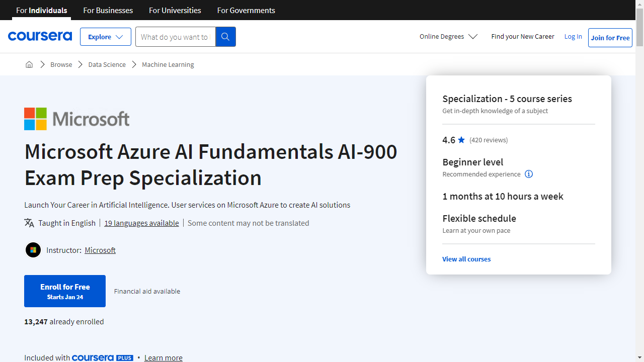This screenshot has height=362, width=644.
Task: Switch to For Businesses tab
Action: tap(108, 10)
